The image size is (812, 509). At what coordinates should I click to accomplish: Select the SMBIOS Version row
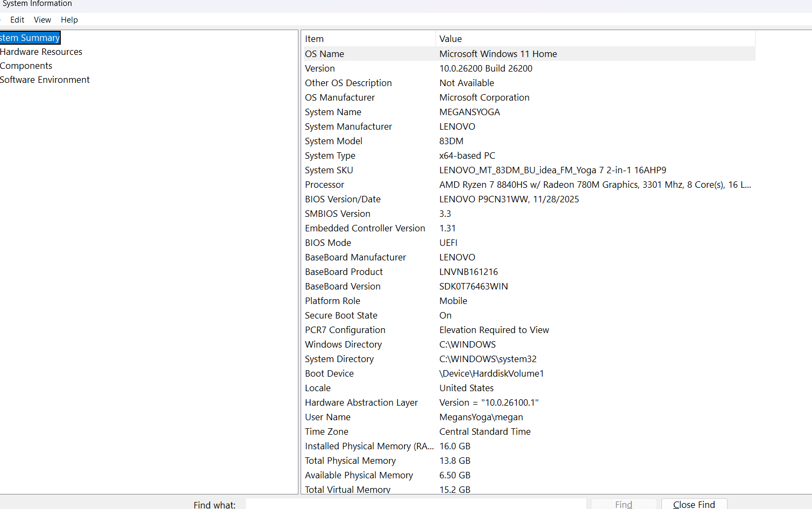337,214
